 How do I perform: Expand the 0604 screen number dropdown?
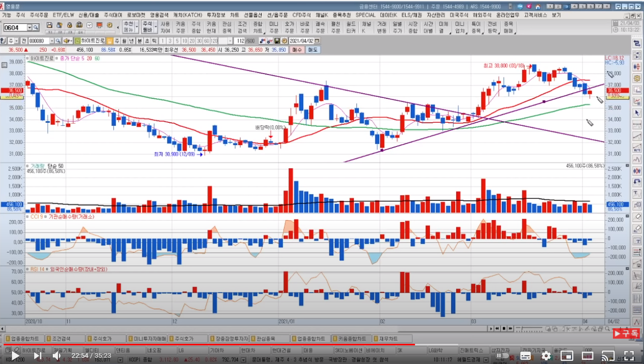click(30, 27)
